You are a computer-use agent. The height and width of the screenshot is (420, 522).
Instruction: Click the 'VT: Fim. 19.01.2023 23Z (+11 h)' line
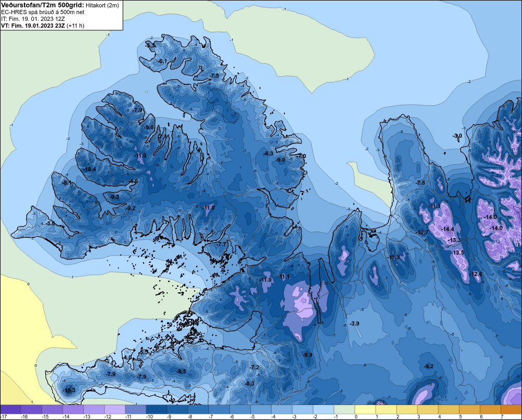click(43, 26)
